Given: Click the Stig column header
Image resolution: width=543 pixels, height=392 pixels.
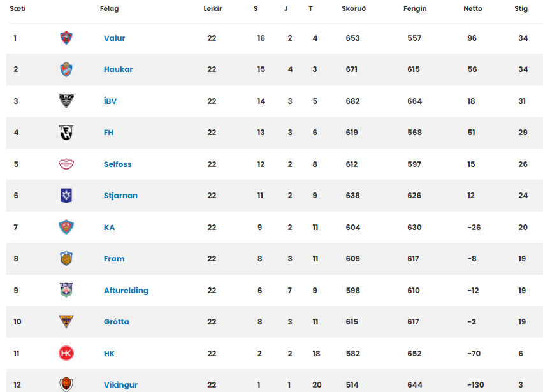Looking at the screenshot, I should pos(521,9).
